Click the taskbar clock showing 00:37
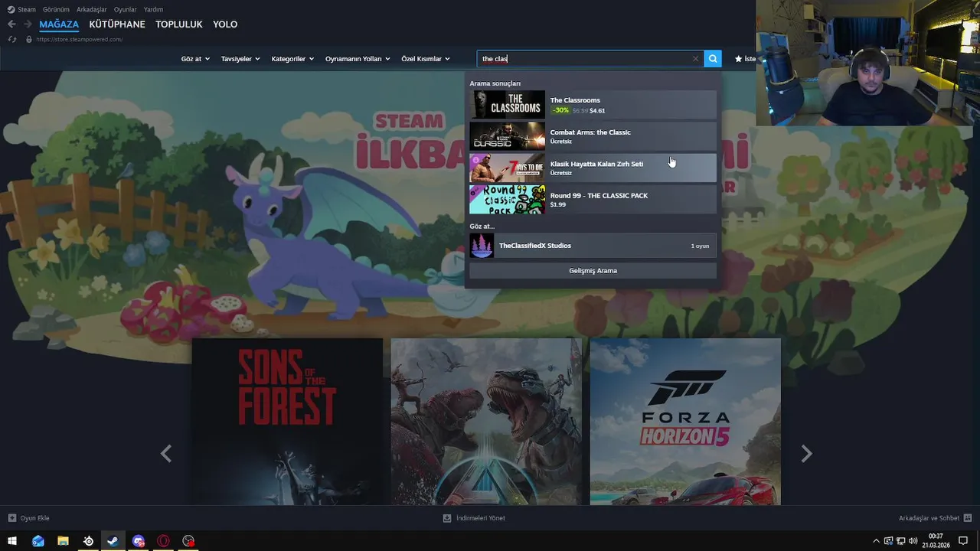The image size is (980, 551). coord(936,541)
